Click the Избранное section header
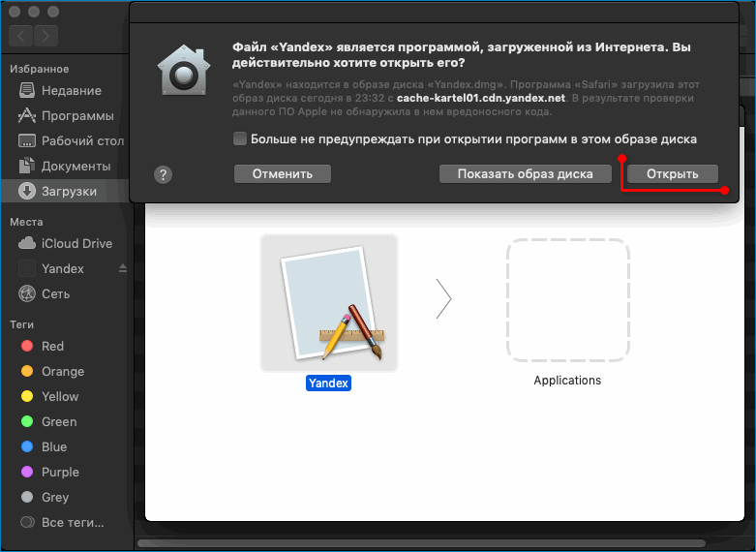756x552 pixels. 39,69
